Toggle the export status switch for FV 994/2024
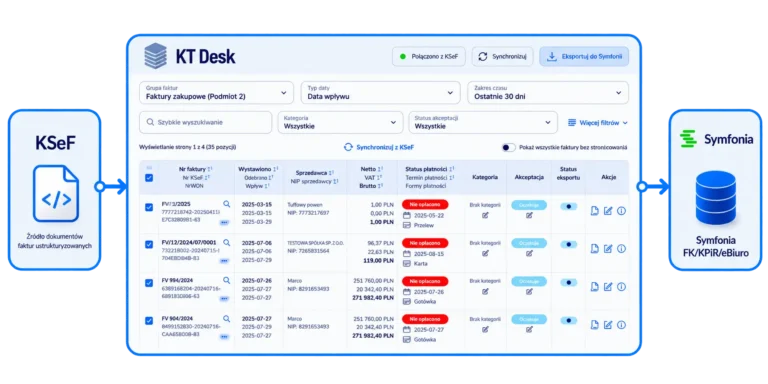 click(568, 283)
